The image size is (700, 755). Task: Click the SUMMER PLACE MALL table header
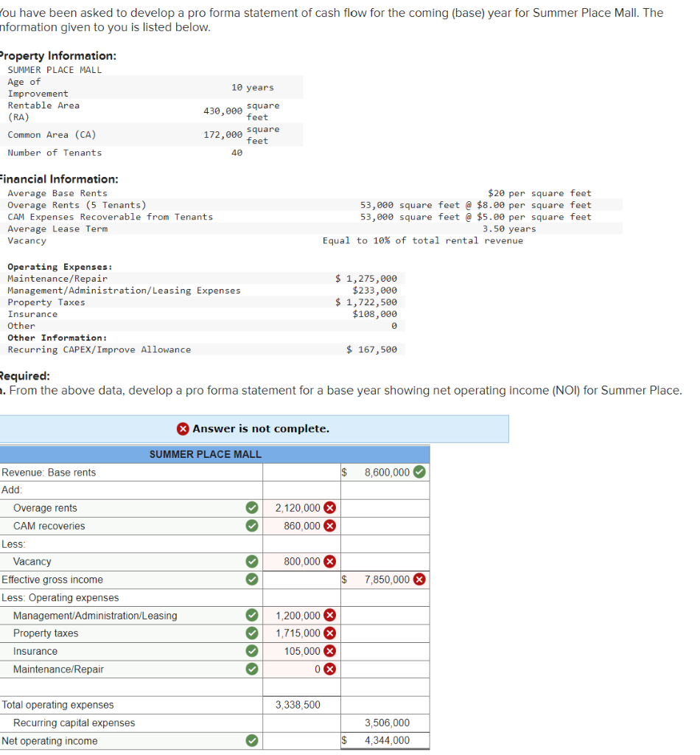(x=205, y=454)
